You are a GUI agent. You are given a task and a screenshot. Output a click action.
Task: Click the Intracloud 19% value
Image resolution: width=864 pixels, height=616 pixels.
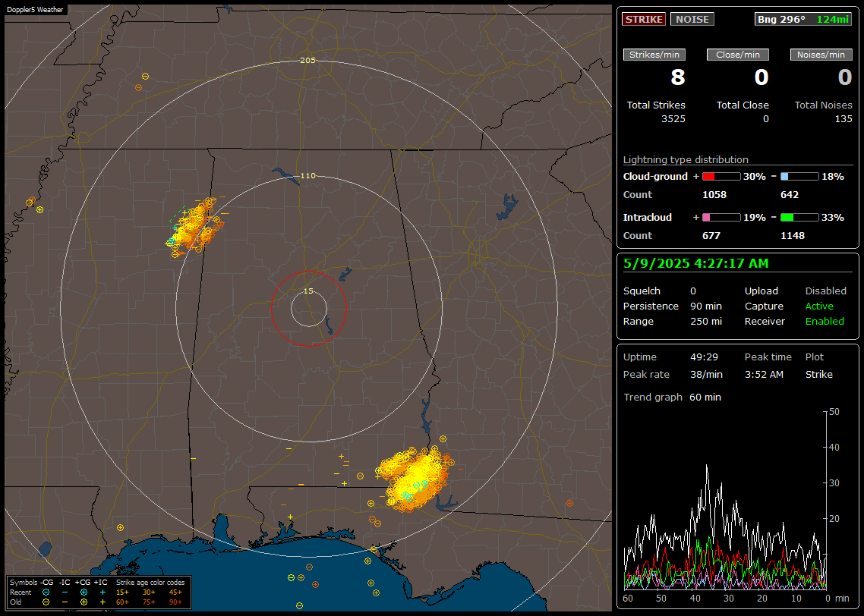point(755,218)
